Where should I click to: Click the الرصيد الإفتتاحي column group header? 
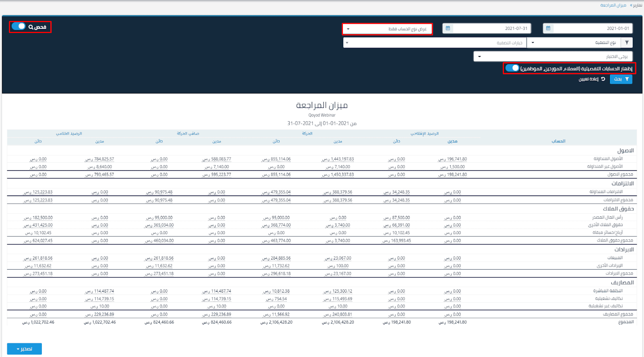424,133
